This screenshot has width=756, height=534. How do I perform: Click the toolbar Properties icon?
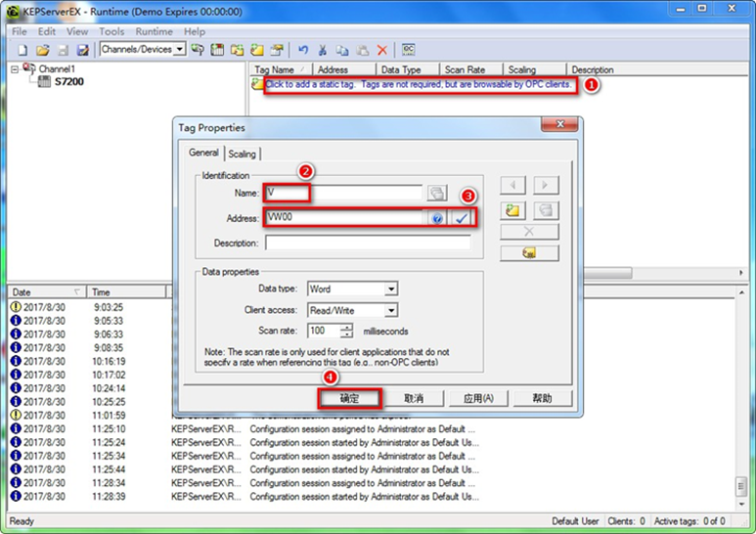(277, 50)
